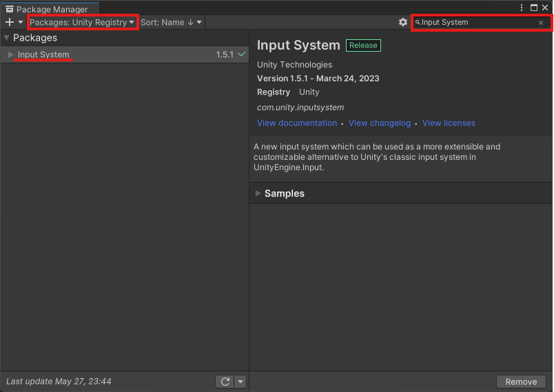Click the 1.5.1 version number in the list
554x392 pixels.
pyautogui.click(x=225, y=54)
